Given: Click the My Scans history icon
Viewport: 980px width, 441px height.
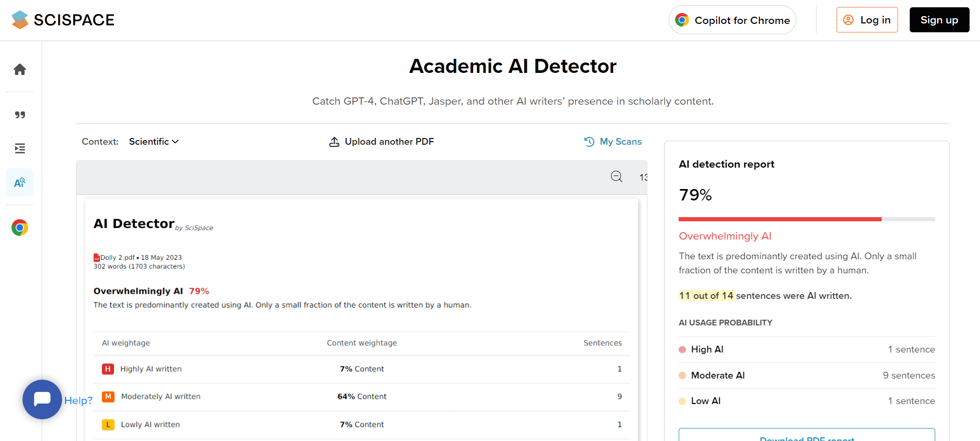Looking at the screenshot, I should tap(589, 142).
